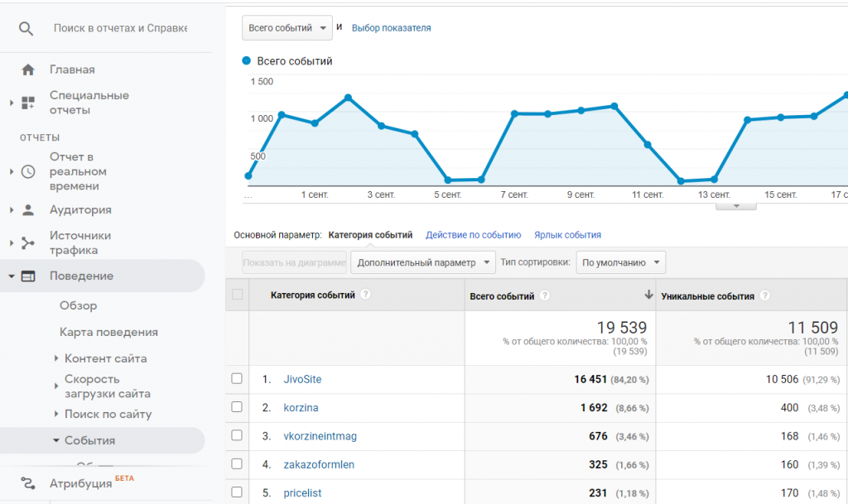Click the real-time report clock icon
Image resolution: width=848 pixels, height=504 pixels.
tap(28, 172)
